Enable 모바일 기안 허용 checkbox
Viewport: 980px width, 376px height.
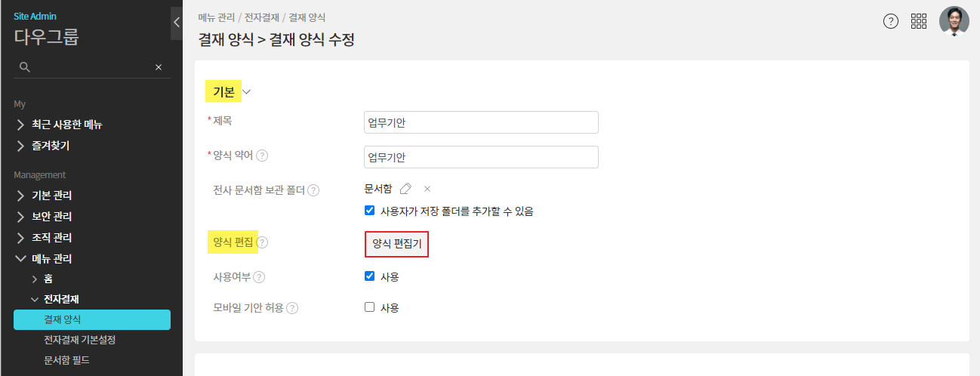(369, 307)
